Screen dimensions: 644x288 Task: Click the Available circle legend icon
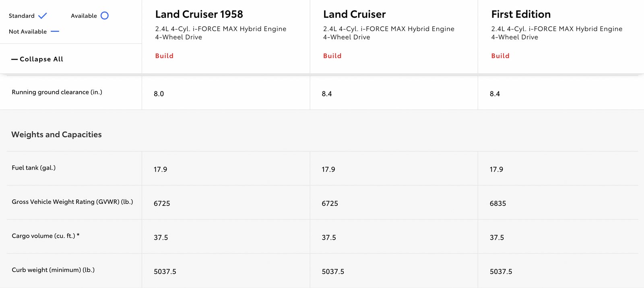105,16
